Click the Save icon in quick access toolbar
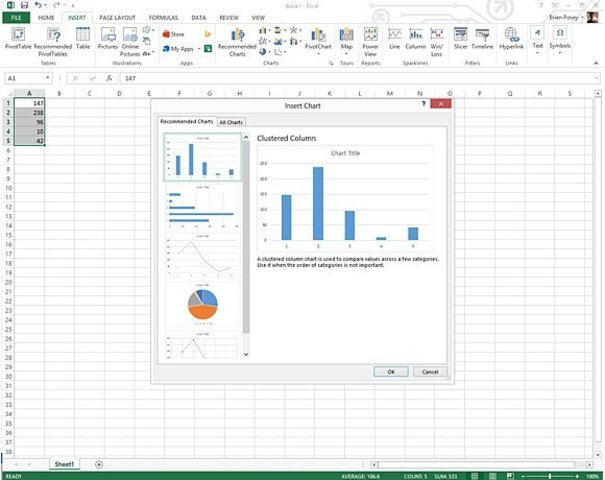Viewport: 605px width, 480px height. pos(24,5)
